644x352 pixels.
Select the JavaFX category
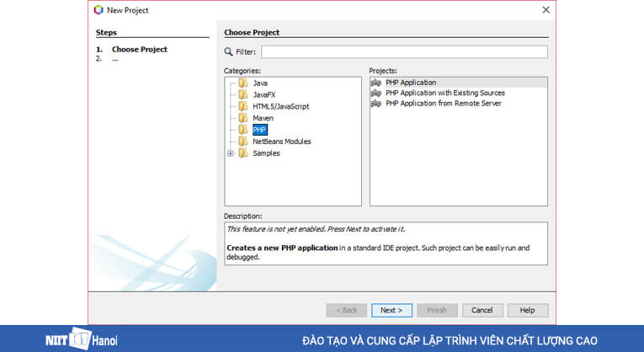coord(264,95)
